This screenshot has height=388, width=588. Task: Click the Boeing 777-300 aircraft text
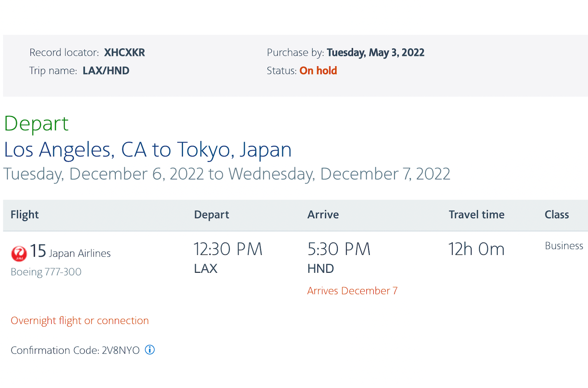tap(46, 272)
